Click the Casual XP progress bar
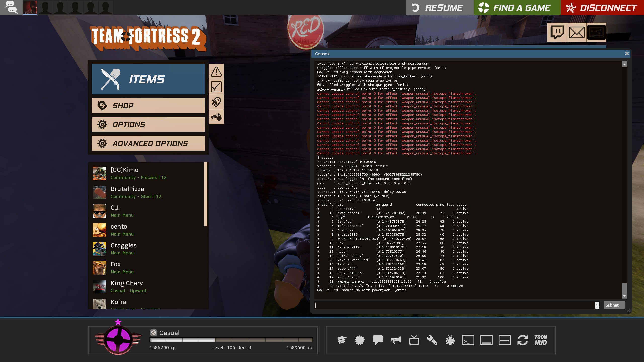 [x=231, y=340]
